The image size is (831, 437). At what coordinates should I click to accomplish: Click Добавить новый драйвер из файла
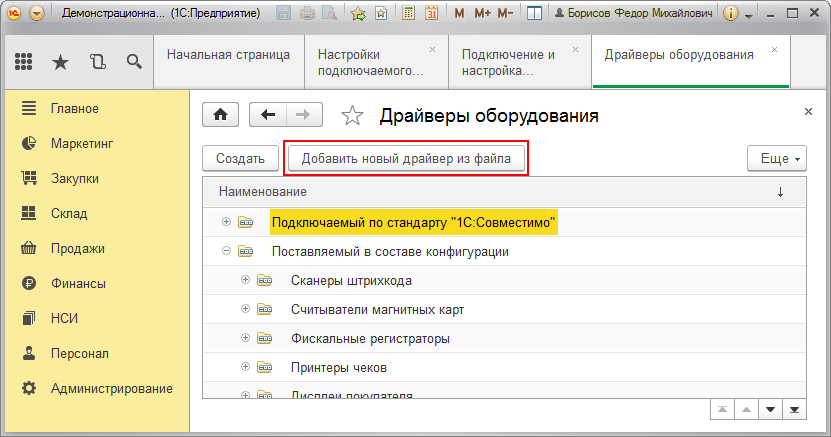(x=406, y=158)
